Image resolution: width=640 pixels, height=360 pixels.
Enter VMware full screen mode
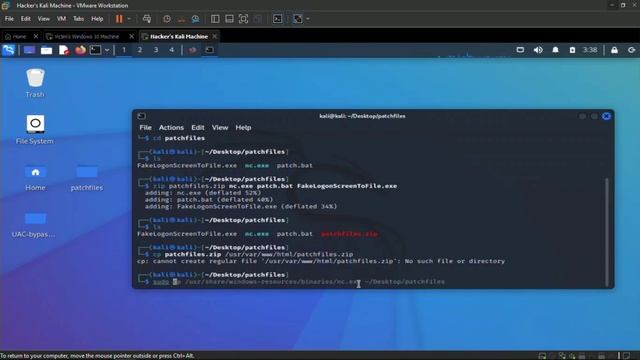tap(243, 19)
